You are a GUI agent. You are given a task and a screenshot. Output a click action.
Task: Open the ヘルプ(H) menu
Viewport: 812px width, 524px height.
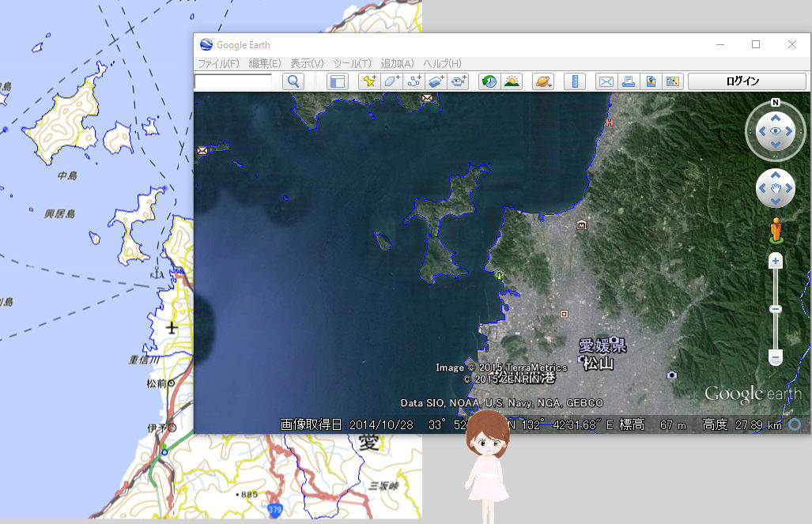[x=442, y=63]
